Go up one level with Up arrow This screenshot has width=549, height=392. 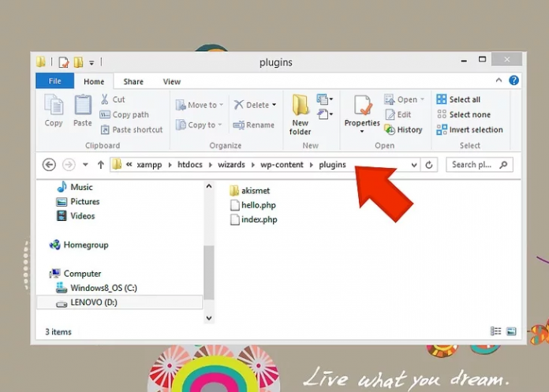100,165
